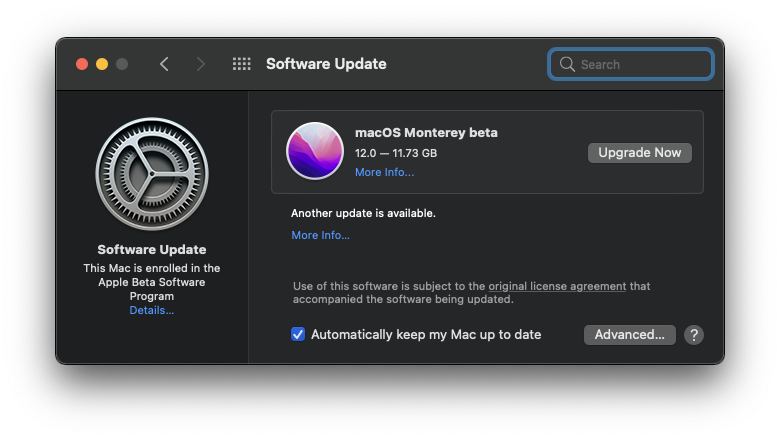Go back with the left chevron arrow
The width and height of the screenshot is (780, 438).
coord(164,64)
